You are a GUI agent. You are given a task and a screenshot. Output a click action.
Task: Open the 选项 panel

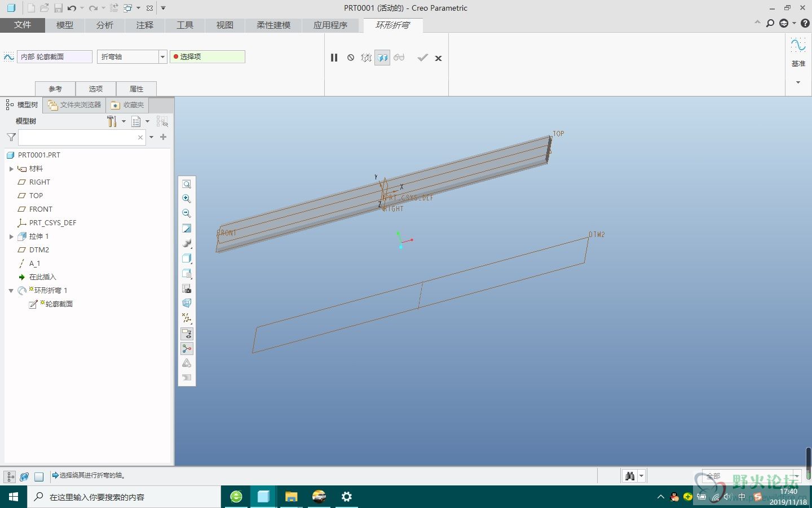coord(96,89)
